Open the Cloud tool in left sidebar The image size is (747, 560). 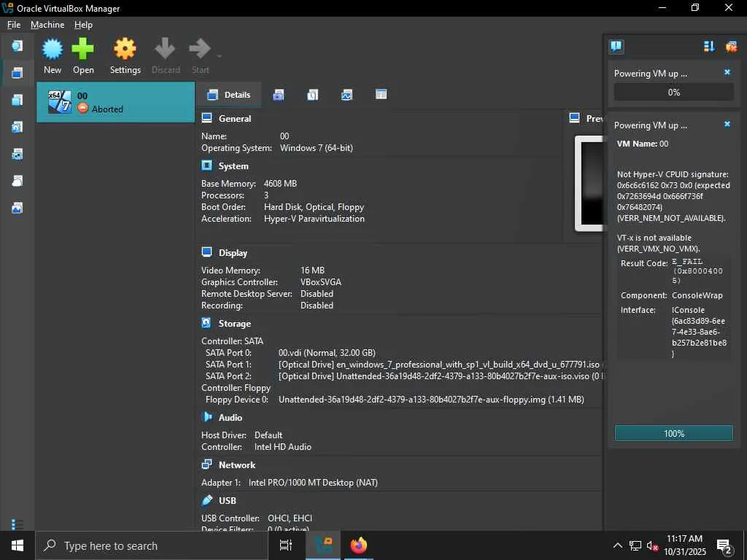tap(18, 181)
